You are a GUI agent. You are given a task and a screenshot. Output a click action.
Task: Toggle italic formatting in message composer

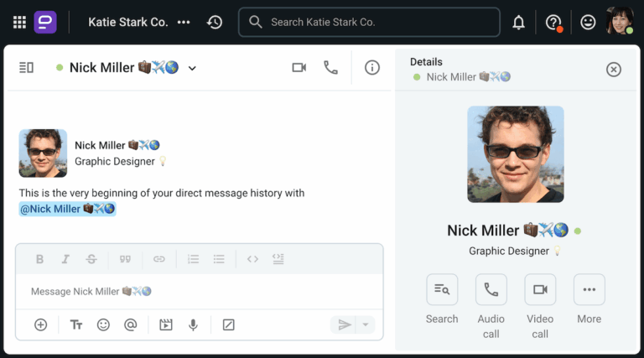coord(65,259)
